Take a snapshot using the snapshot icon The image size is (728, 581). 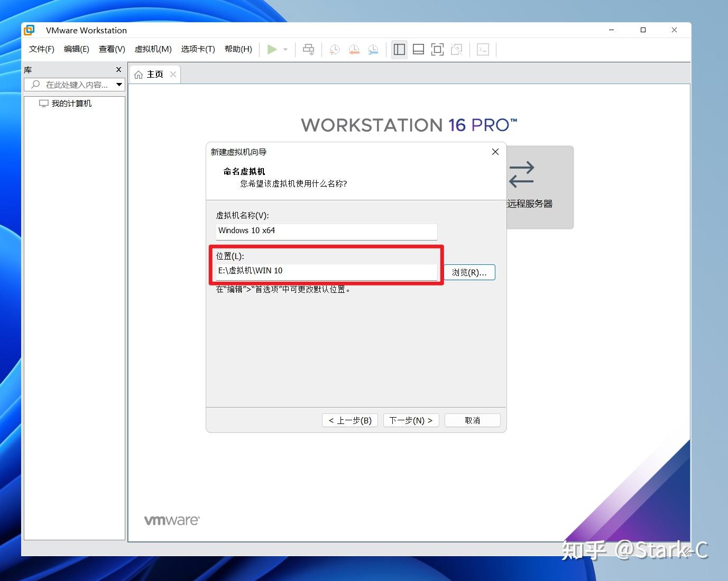(334, 49)
